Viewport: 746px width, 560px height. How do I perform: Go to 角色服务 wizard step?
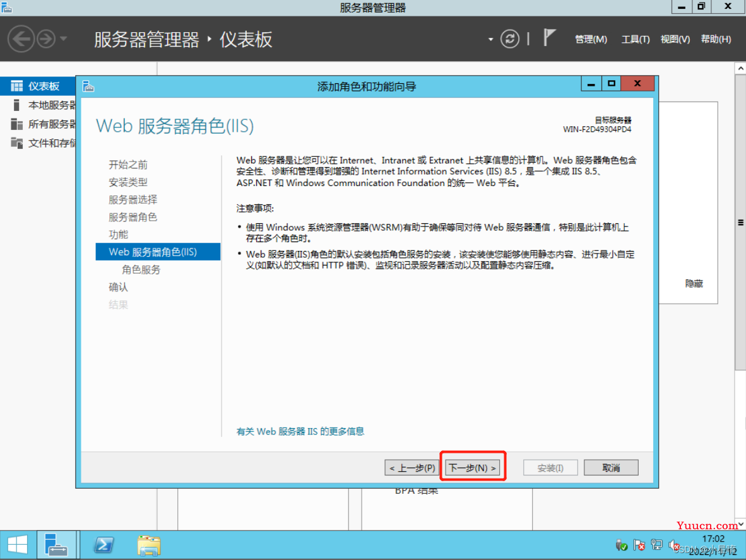click(141, 270)
